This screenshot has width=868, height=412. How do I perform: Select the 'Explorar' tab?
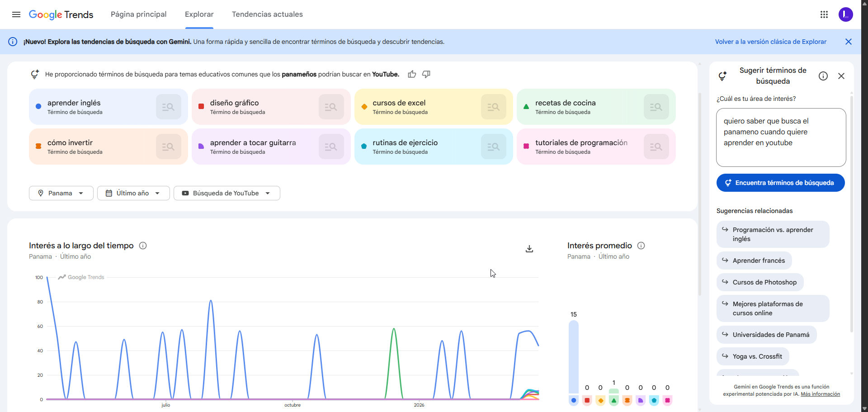point(199,14)
